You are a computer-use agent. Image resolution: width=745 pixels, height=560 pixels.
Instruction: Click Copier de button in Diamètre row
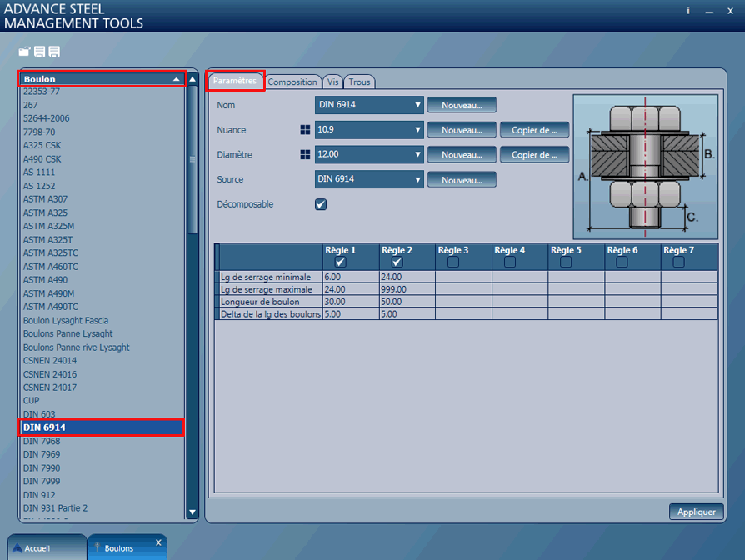pos(534,154)
